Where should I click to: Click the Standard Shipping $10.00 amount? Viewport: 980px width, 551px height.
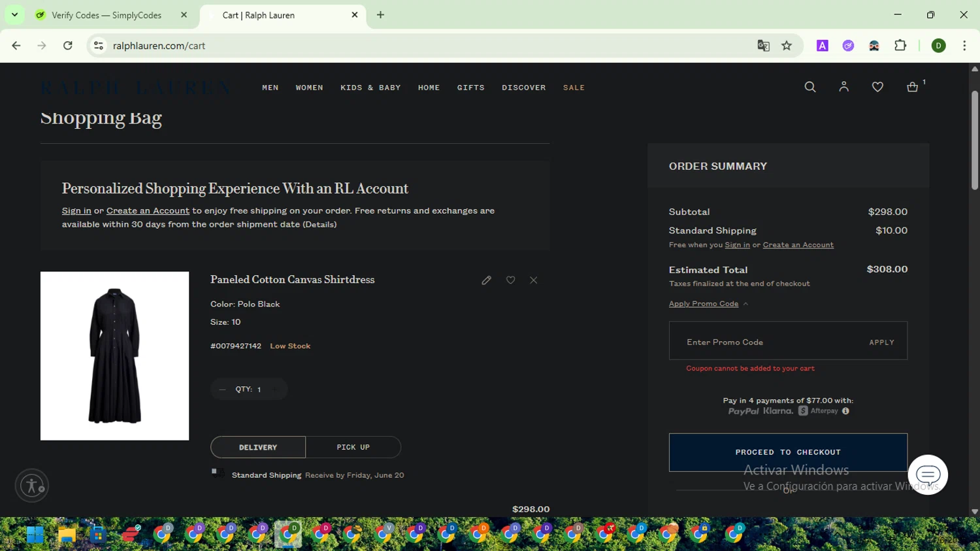coord(892,231)
